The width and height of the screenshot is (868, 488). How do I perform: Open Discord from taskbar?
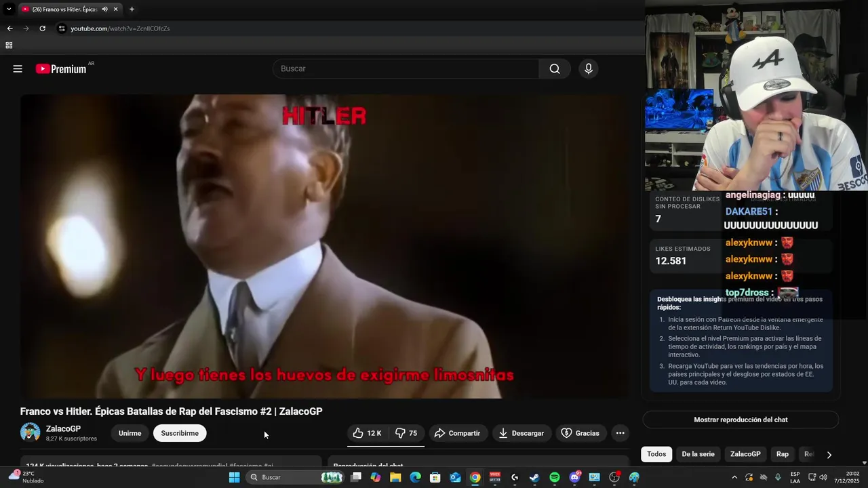[574, 477]
